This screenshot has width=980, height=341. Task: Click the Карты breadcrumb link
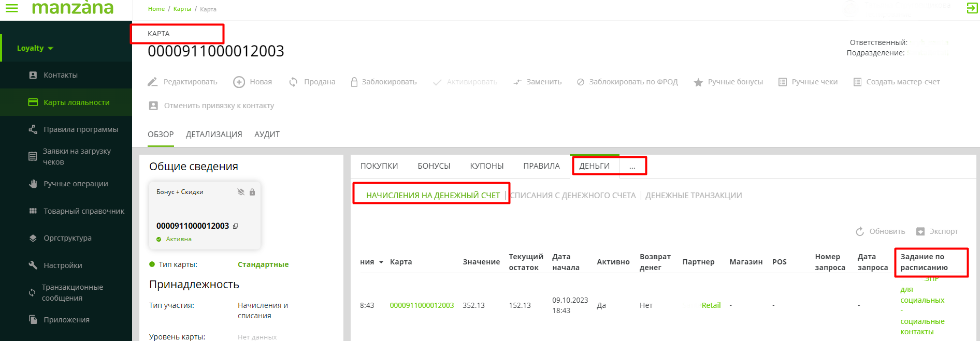pos(182,9)
